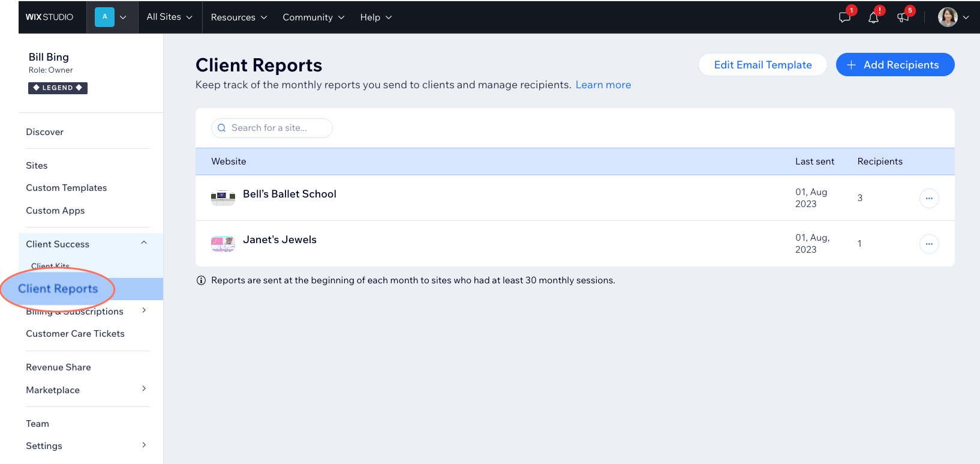Click Janet's Jewels last sent date
Image resolution: width=980 pixels, height=464 pixels.
(x=813, y=244)
